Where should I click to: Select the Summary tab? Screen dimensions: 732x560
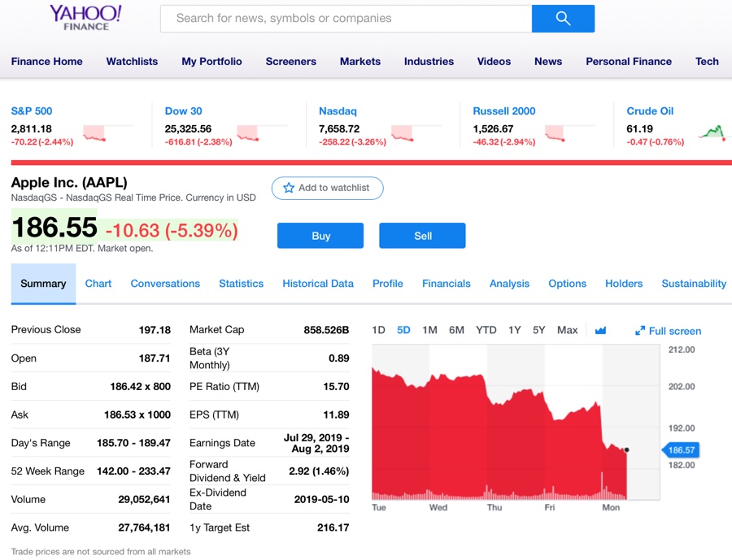[x=43, y=284]
